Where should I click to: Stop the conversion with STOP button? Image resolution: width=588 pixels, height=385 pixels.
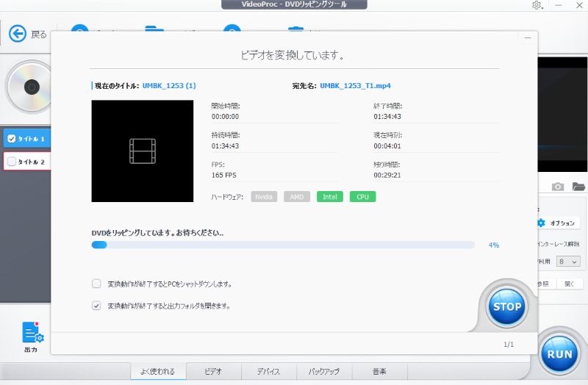click(x=507, y=306)
